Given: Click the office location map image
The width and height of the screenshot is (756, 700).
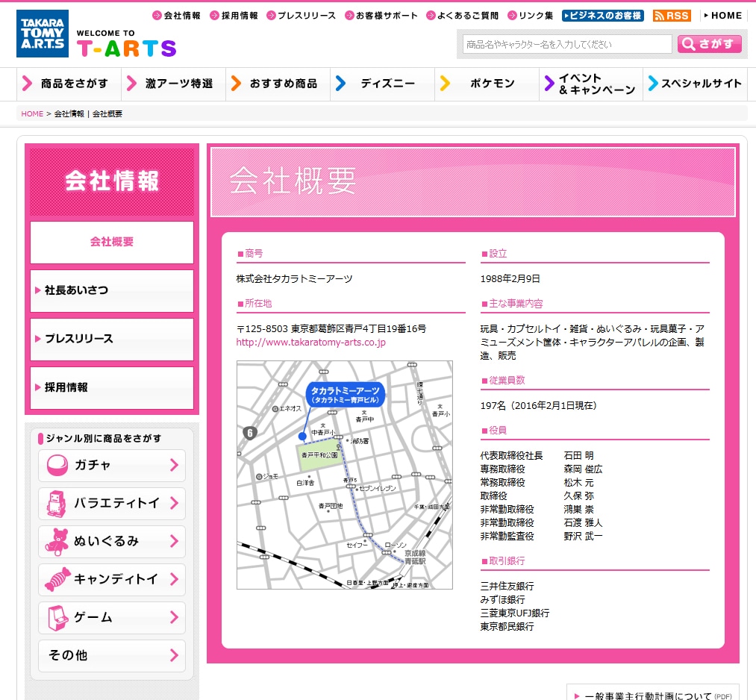Looking at the screenshot, I should click(344, 475).
